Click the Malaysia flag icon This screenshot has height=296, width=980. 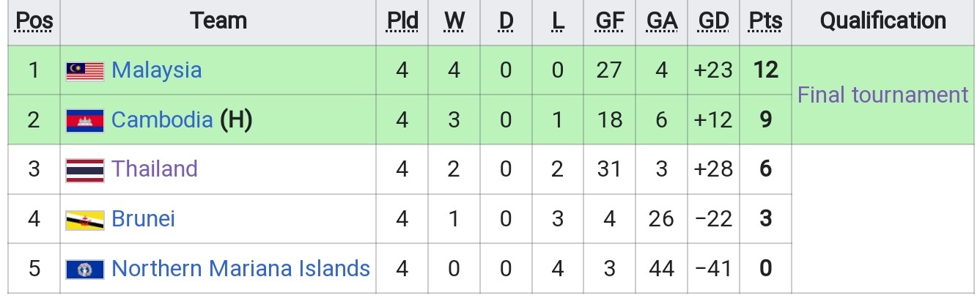(x=85, y=71)
